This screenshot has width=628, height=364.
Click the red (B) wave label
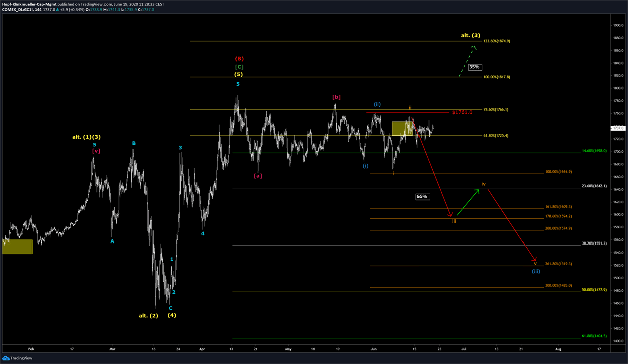(x=239, y=59)
